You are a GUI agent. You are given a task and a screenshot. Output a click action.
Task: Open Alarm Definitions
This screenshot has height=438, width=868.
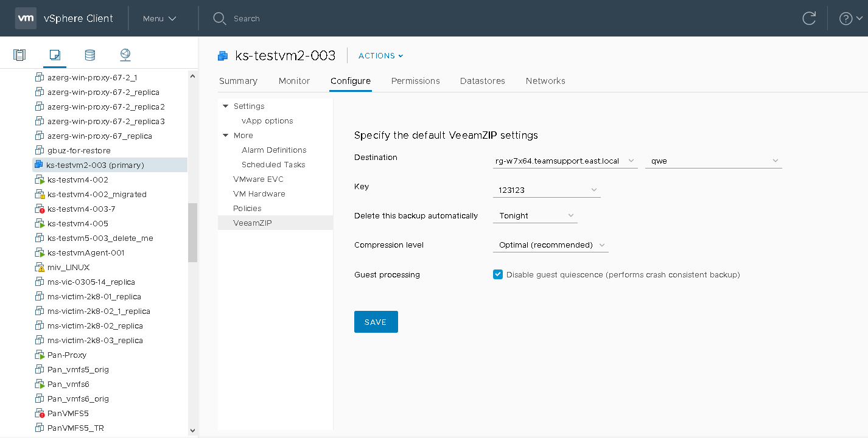pos(274,150)
